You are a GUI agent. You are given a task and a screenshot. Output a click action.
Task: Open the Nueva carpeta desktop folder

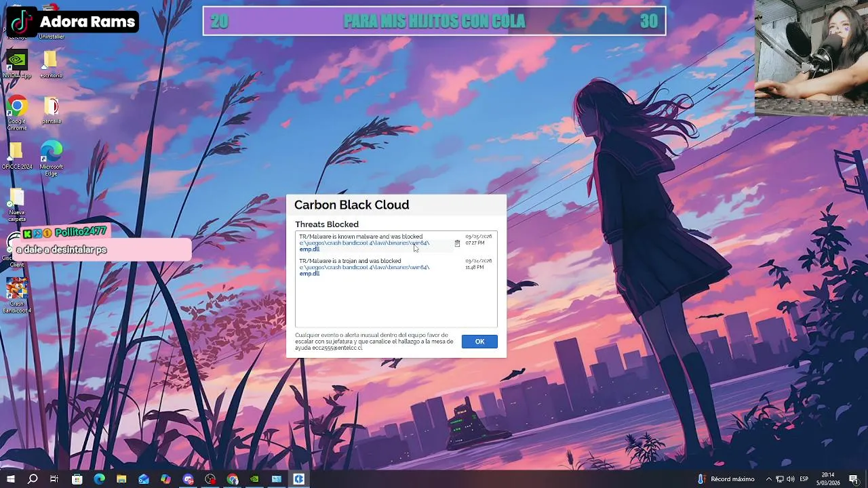(17, 205)
